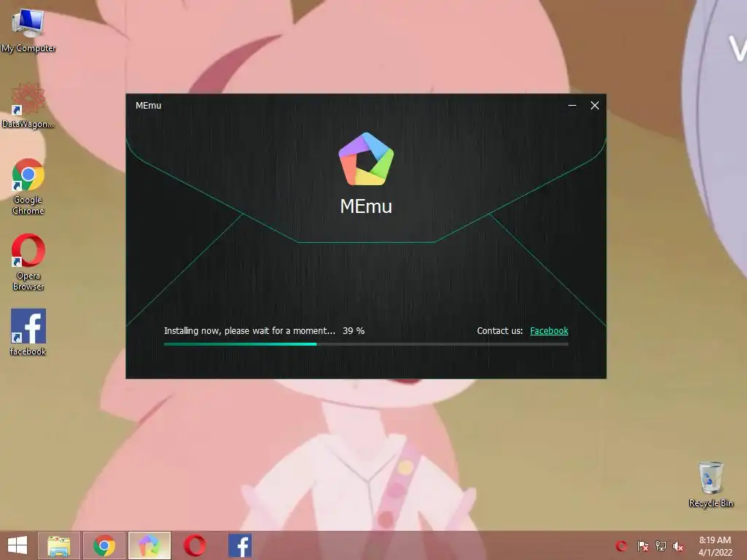Screen dimensions: 747x560
Task: Select the Google Chrome desktop shortcut
Action: tap(28, 187)
